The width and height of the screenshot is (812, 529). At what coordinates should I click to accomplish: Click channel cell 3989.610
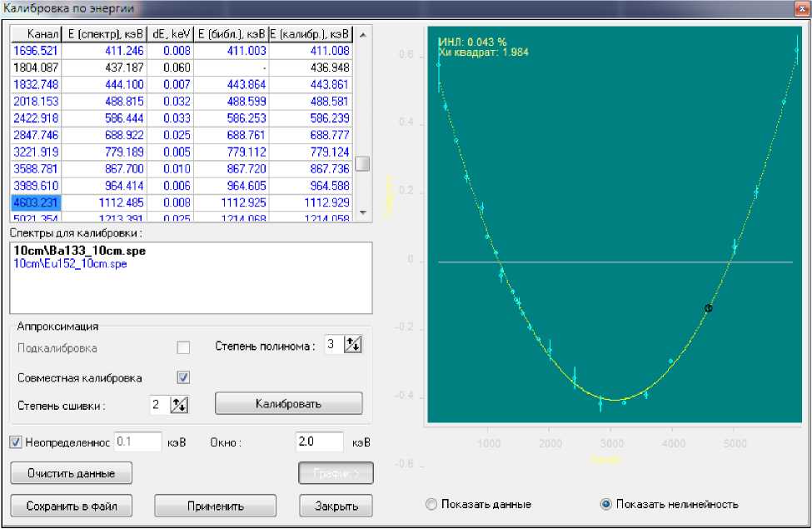tap(37, 186)
